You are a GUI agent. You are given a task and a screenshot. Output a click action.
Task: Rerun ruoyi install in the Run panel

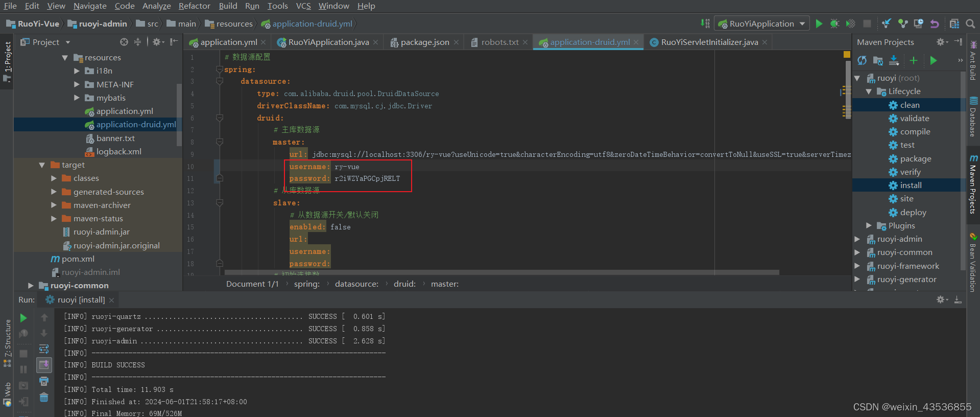23,318
